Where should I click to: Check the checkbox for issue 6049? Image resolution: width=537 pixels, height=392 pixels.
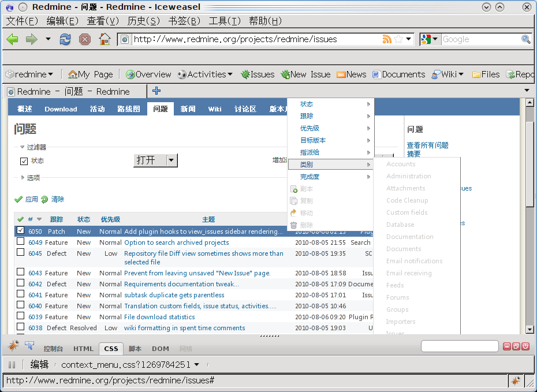(21, 241)
